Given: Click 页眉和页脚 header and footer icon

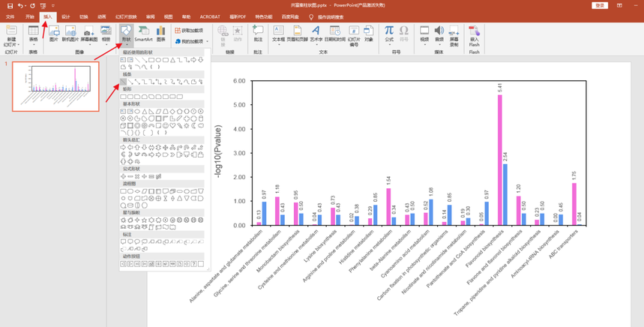Looking at the screenshot, I should (297, 34).
